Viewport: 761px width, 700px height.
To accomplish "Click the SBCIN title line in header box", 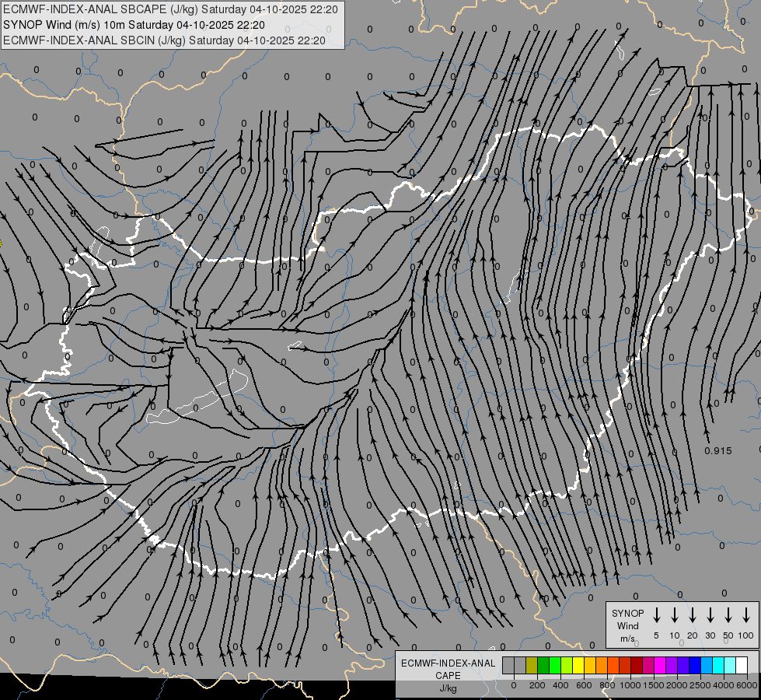I will (164, 40).
